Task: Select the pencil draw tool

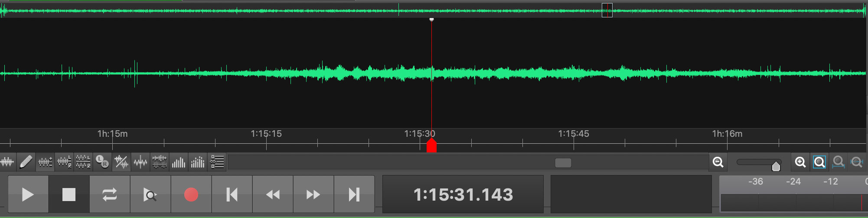Action: pyautogui.click(x=26, y=162)
